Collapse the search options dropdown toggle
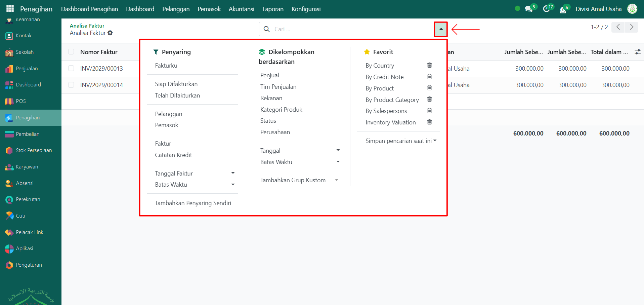This screenshot has width=644, height=305. pyautogui.click(x=441, y=29)
